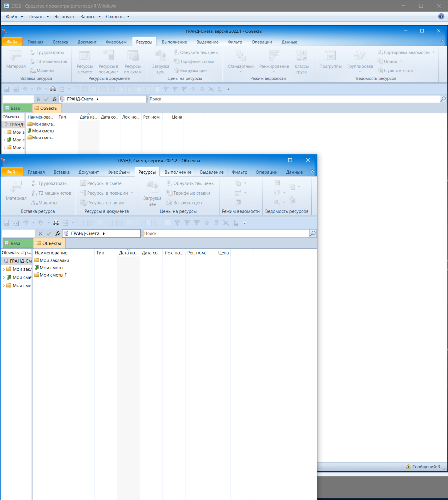Screen dimensions: 448x500
Task: Click Эл. почта in Photo Viewer toolbar
Action: pyautogui.click(x=64, y=16)
